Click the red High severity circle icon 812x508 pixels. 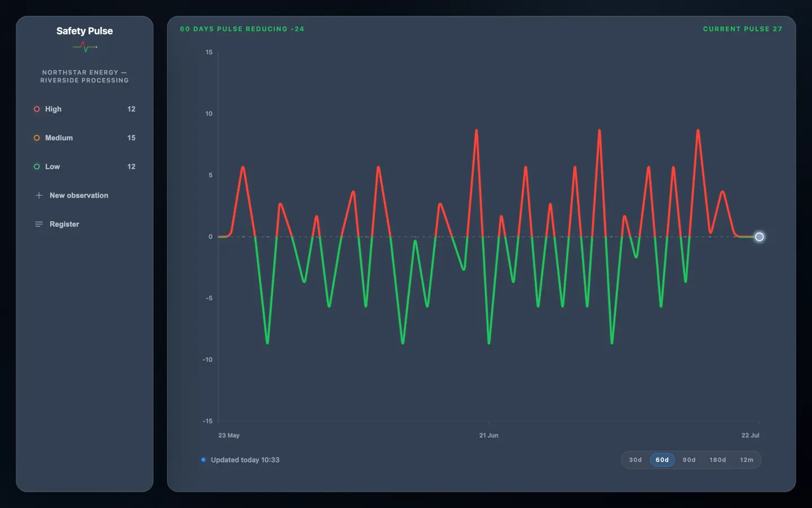click(37, 109)
